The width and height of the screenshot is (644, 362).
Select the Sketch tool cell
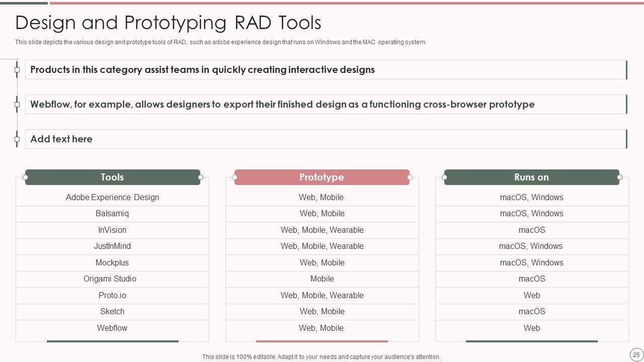click(x=112, y=312)
